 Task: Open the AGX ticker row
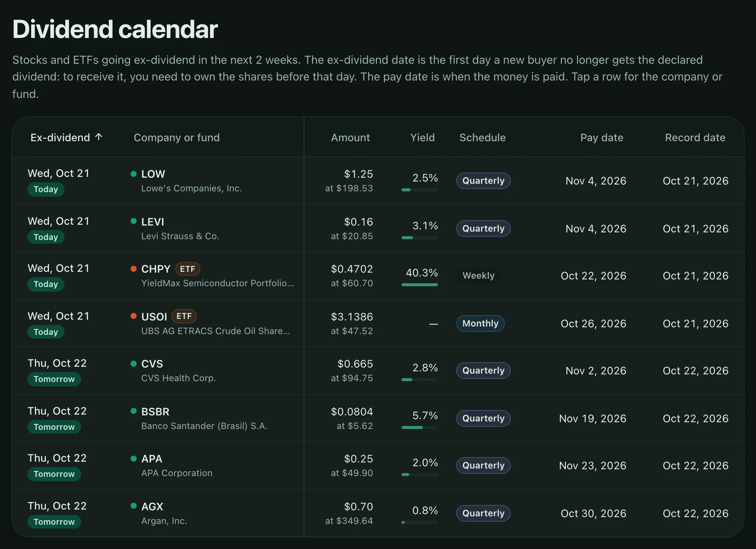(x=378, y=513)
